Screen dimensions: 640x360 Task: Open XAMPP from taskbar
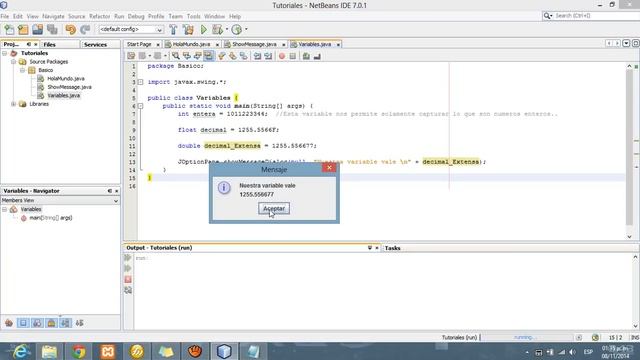pyautogui.click(x=108, y=351)
